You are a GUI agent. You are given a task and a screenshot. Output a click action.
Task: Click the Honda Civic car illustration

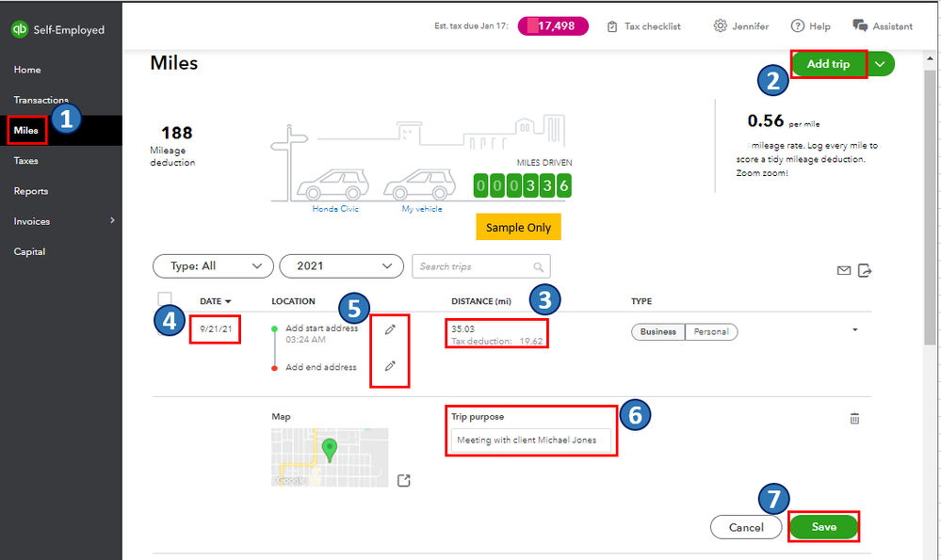pos(333,184)
